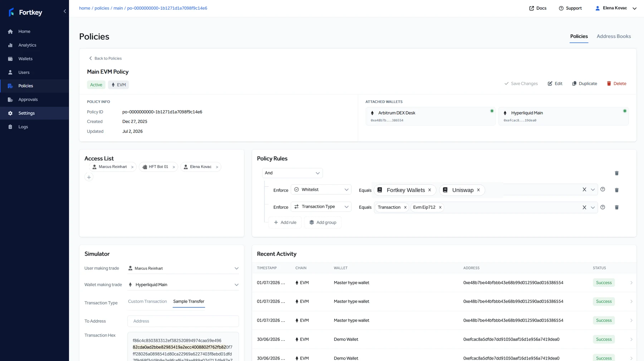Open the And logic operator dropdown
The image size is (644, 361).
pos(292,173)
